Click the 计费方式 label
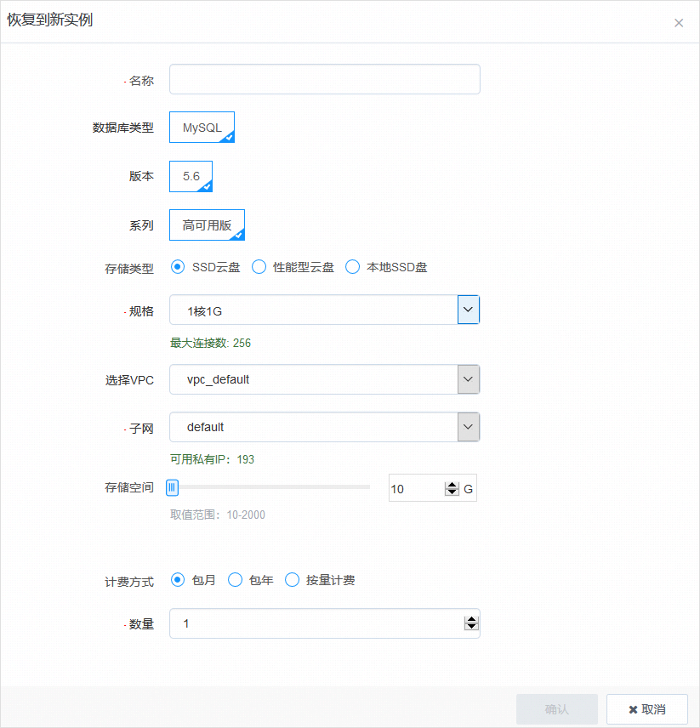The height and width of the screenshot is (728, 700). pos(129,582)
